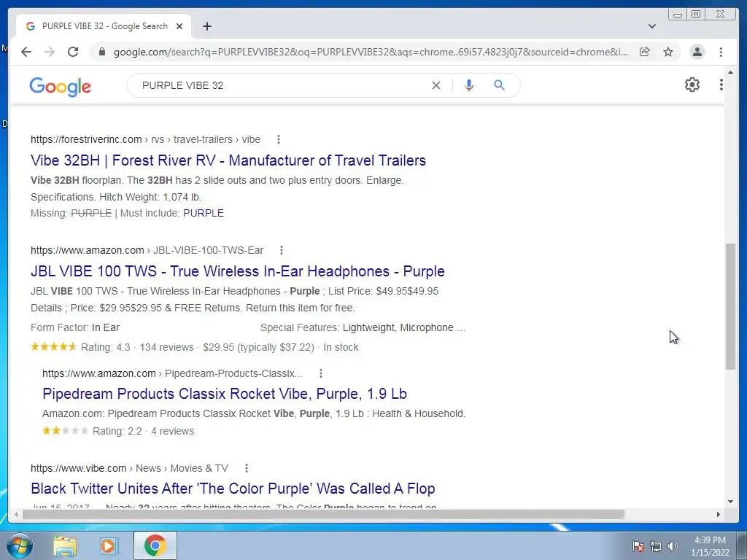Select the PURPLE VIBE 32 search tab
This screenshot has width=747, height=560.
coord(104,26)
